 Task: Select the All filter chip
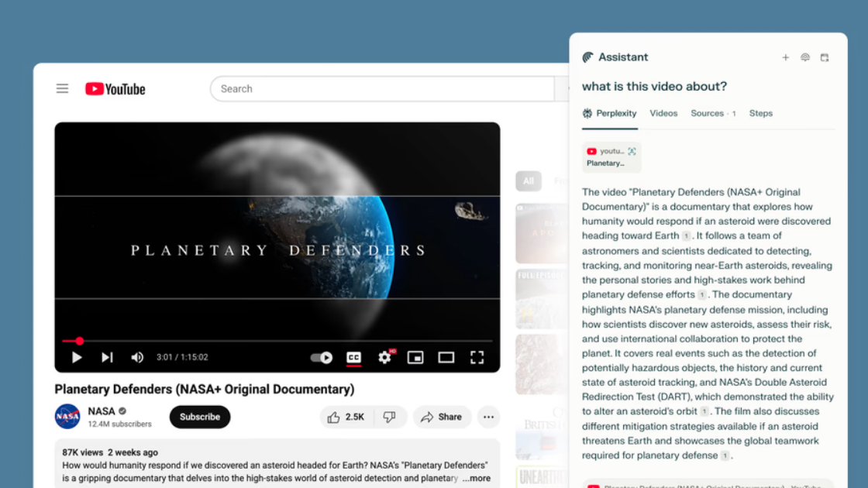[x=529, y=181]
